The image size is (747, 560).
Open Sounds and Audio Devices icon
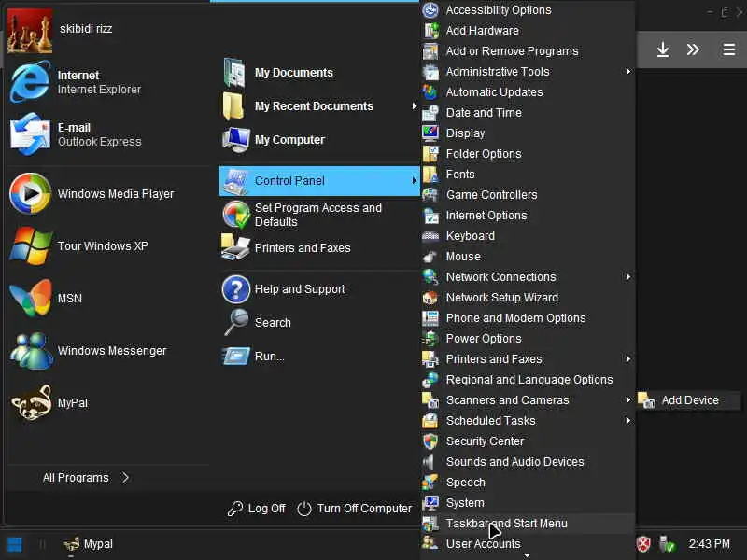point(430,461)
